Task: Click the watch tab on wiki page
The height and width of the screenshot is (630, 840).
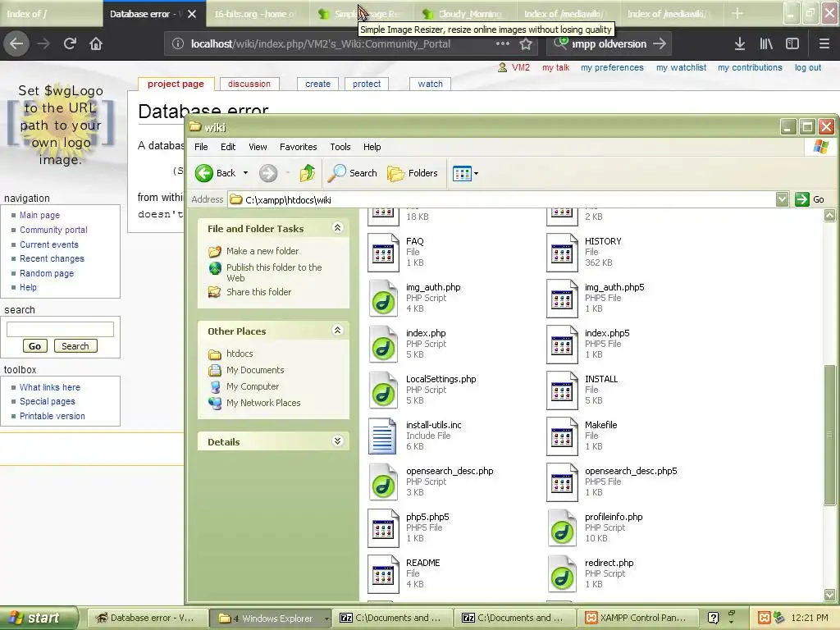Action: (430, 84)
